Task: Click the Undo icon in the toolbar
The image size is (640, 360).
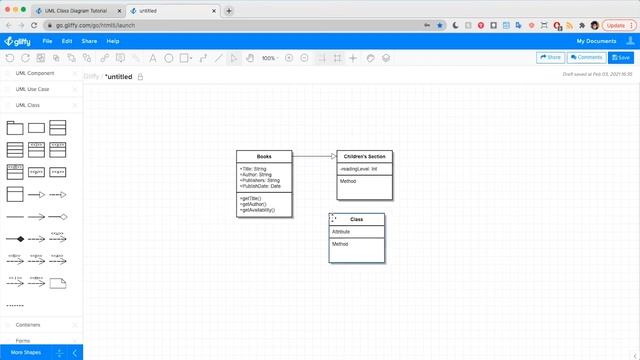Action: (10, 58)
